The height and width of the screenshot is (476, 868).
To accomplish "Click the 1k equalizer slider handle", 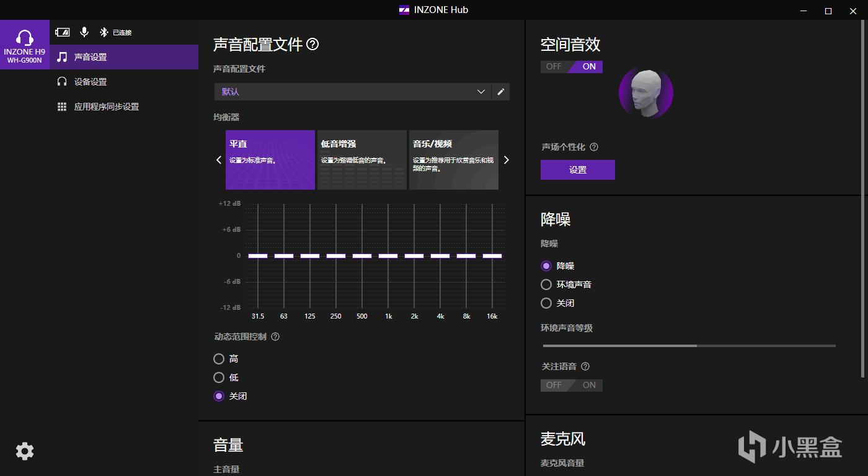I will click(x=388, y=255).
